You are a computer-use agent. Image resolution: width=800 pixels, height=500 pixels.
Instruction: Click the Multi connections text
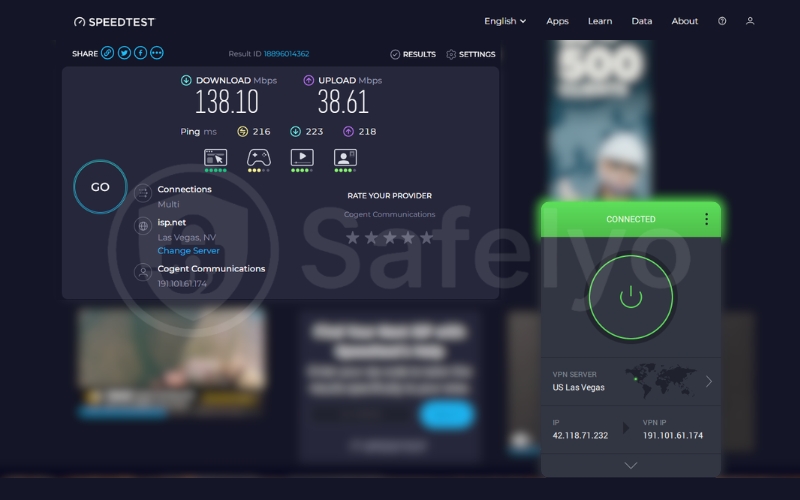coord(168,204)
